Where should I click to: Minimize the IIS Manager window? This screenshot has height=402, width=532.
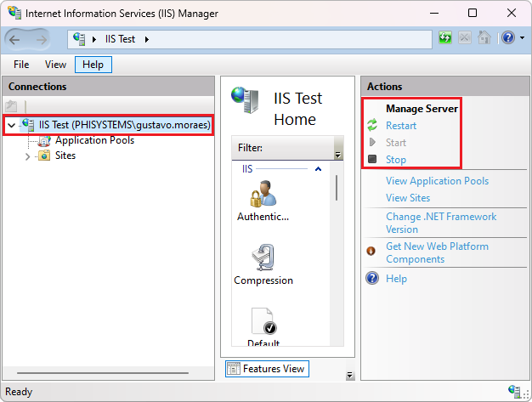[x=434, y=14]
